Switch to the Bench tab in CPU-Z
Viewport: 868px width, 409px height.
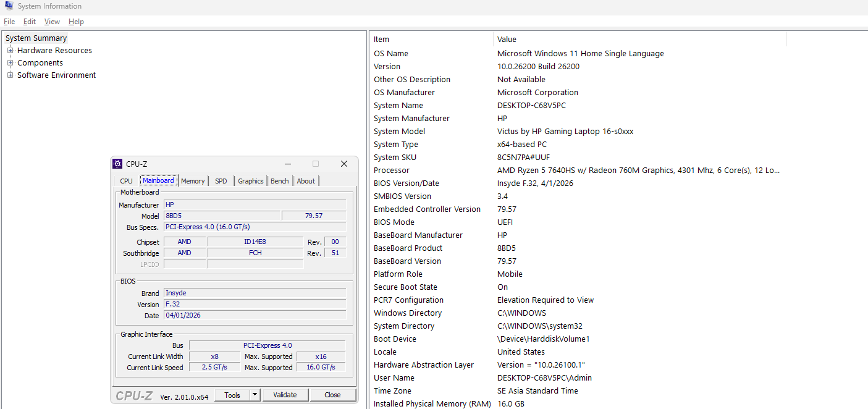tap(280, 181)
